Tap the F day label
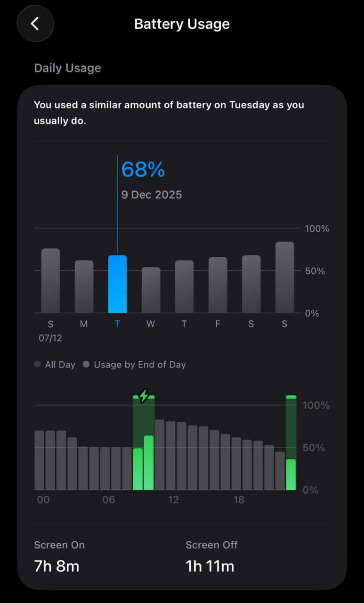364x603 pixels. [218, 324]
